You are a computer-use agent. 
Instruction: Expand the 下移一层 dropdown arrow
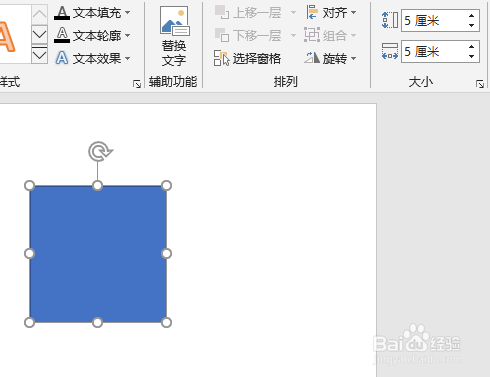point(293,35)
